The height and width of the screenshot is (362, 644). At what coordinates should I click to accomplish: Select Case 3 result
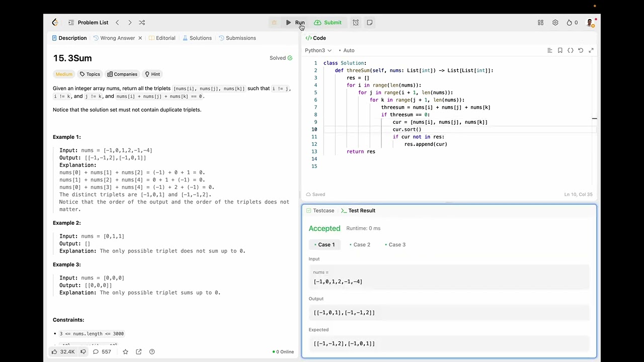(x=395, y=244)
